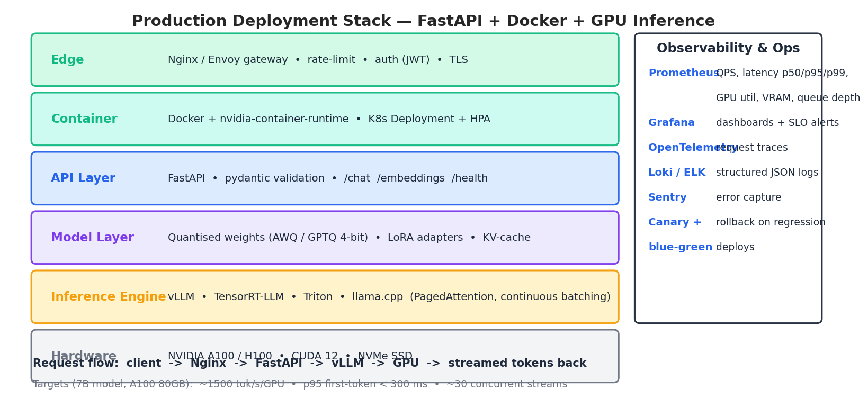Click the 'NVIDIA A100 / H100' hardware description
Screen dimensions: 868x407
[290, 356]
